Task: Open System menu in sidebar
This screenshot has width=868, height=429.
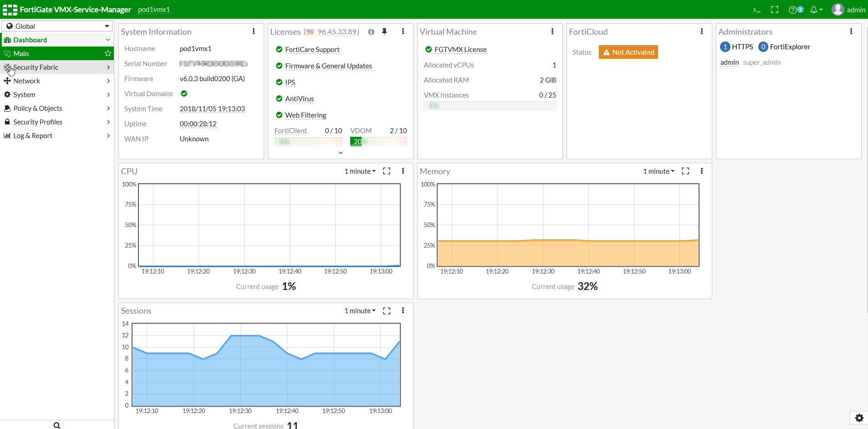Action: pyautogui.click(x=57, y=94)
